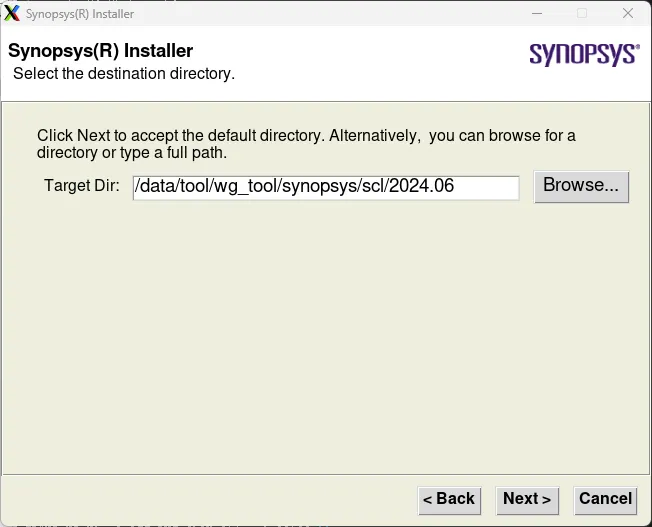Click 'Select the destination directory.' subtitle
The image size is (652, 527).
point(124,74)
